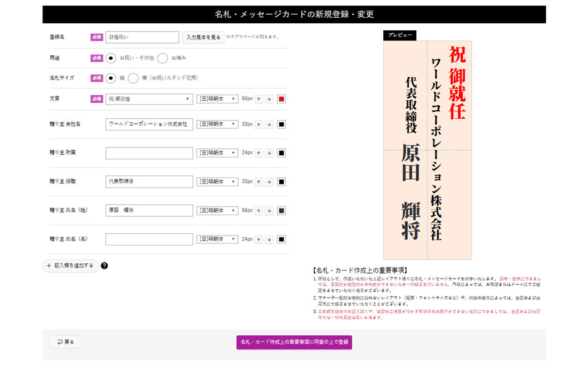Click 記入欄を追加する to add a field
588x369 pixels.
pos(70,266)
